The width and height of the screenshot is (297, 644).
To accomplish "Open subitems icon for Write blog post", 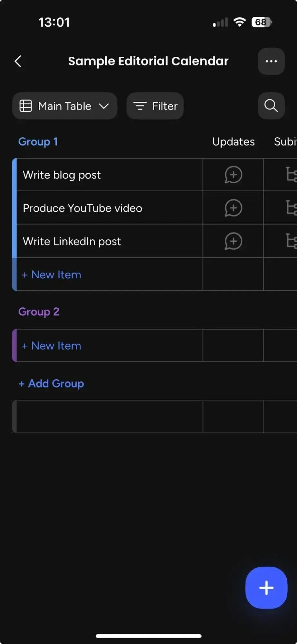I will [291, 175].
